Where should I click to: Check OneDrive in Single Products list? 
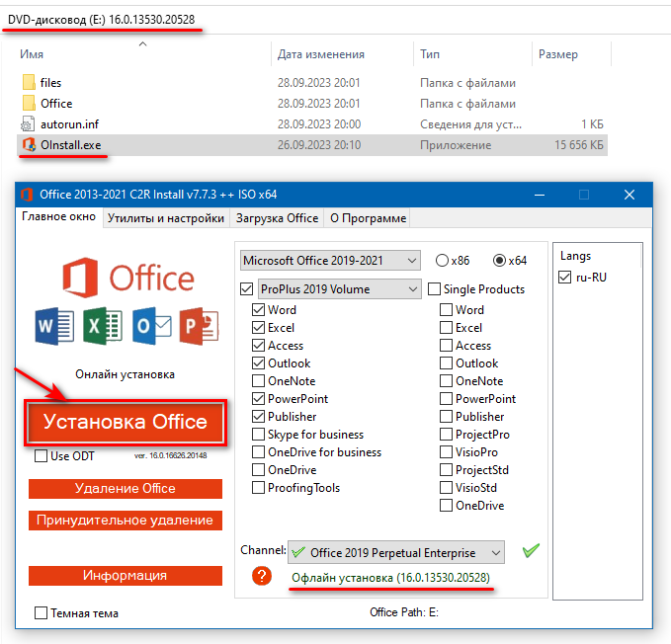[x=447, y=506]
